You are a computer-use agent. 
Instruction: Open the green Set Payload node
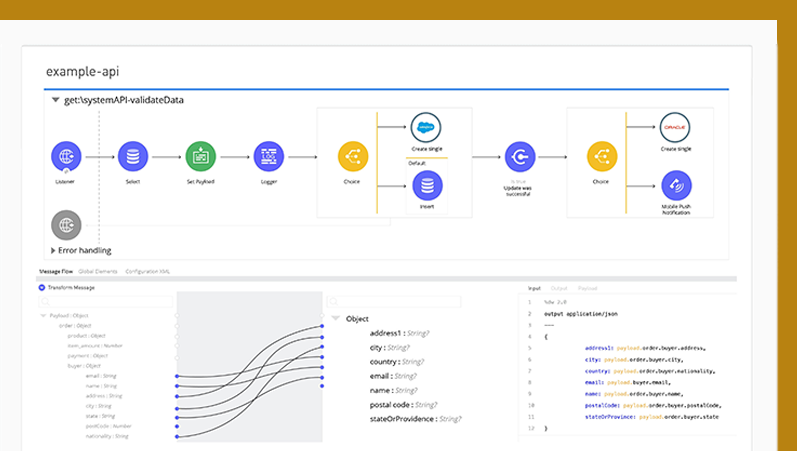pyautogui.click(x=200, y=156)
